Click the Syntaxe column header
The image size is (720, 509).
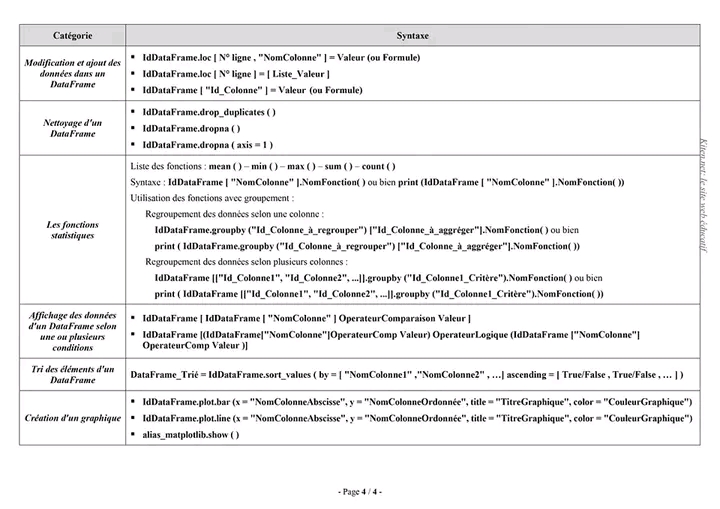click(410, 35)
